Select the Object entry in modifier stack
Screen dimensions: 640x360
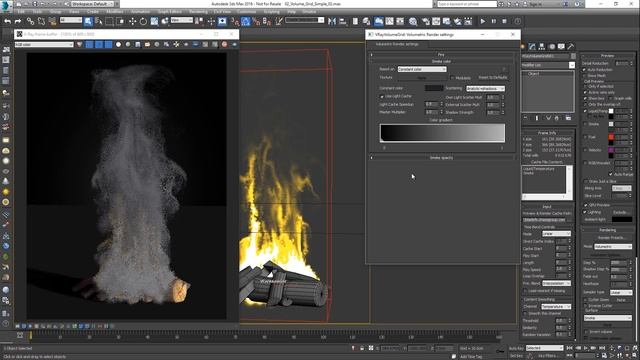[x=533, y=74]
